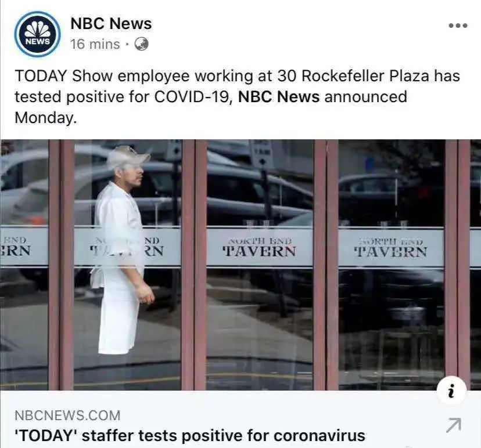Click the diagonal arrow icon beside headline
The height and width of the screenshot is (448, 481).
tap(453, 425)
